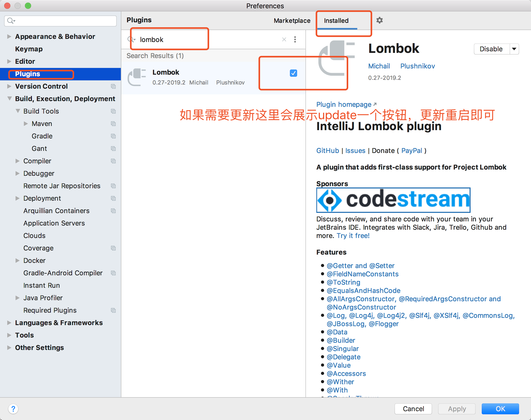Open the @Data feature link
Viewport: 531px width, 420px height.
[337, 332]
